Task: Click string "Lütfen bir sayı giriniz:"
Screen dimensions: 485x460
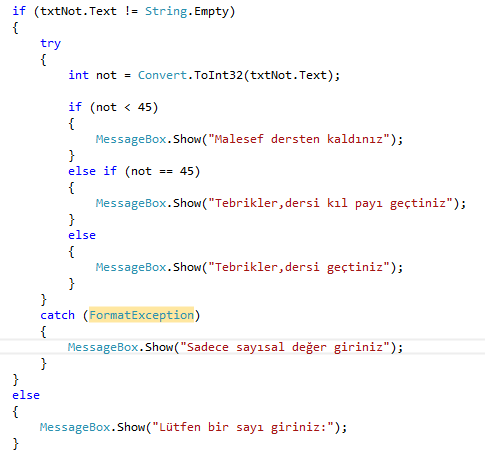Action: coord(243,427)
